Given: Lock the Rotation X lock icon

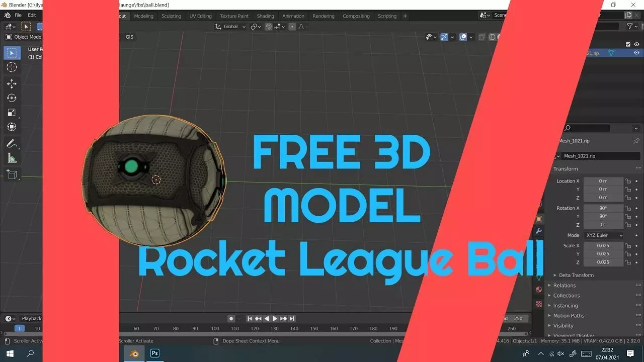Looking at the screenshot, I should [628, 208].
